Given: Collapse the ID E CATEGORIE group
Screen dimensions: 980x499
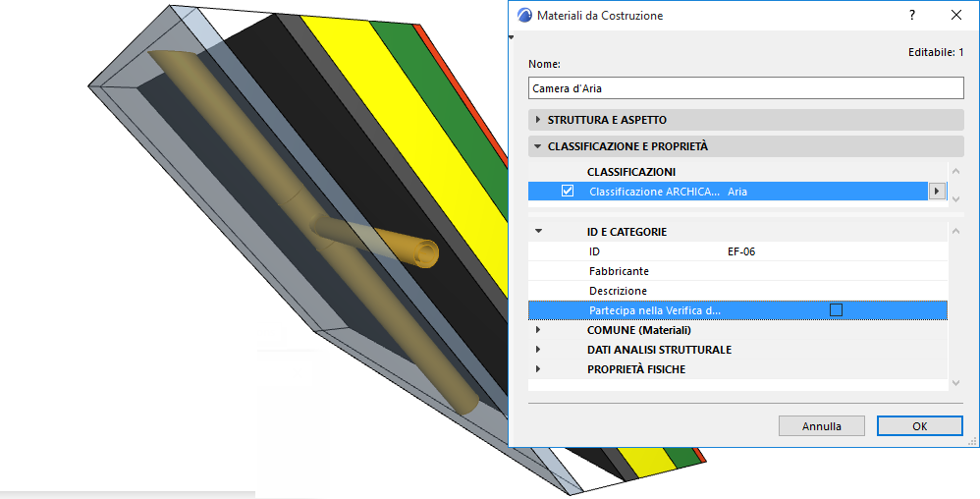Looking at the screenshot, I should pyautogui.click(x=538, y=232).
